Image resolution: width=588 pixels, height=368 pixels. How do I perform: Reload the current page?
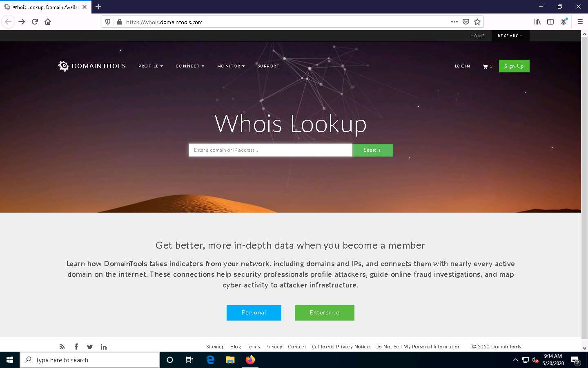click(x=35, y=22)
